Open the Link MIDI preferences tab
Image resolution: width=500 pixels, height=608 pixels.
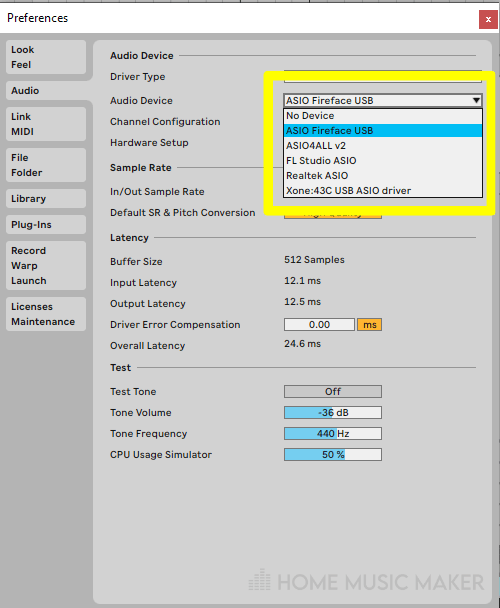coord(46,124)
